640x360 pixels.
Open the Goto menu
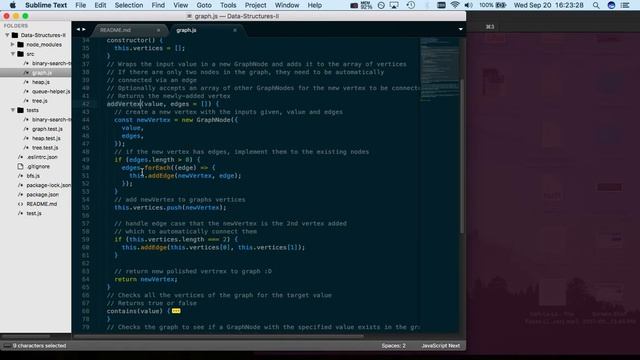pyautogui.click(x=204, y=5)
